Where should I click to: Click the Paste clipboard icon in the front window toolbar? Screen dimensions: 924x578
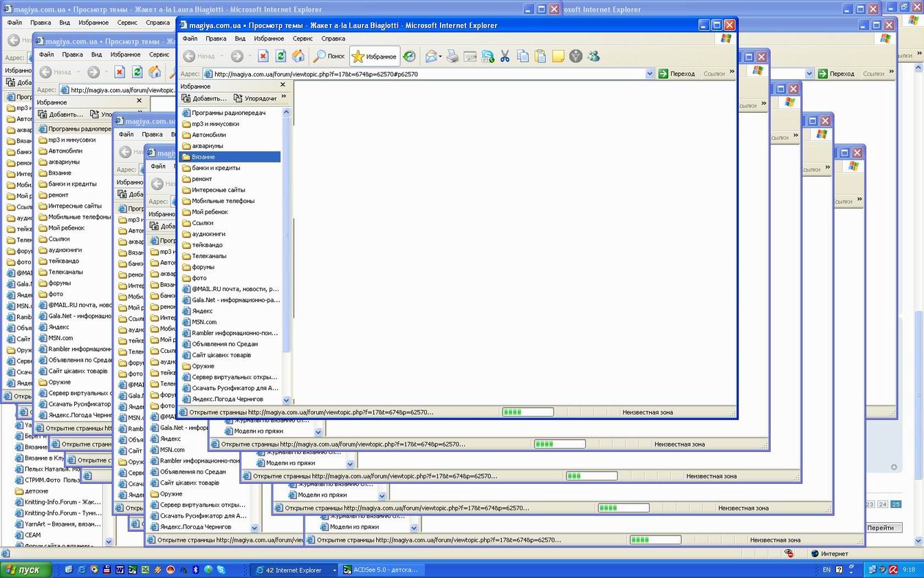[540, 56]
